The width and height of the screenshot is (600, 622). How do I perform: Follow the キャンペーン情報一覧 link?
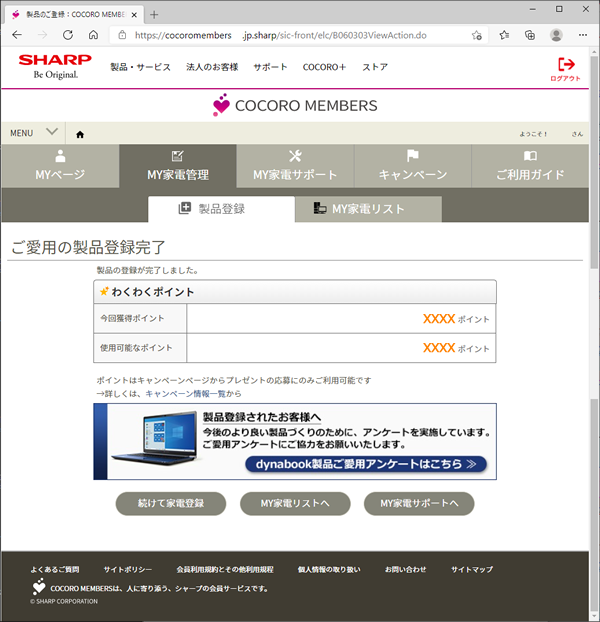click(185, 394)
